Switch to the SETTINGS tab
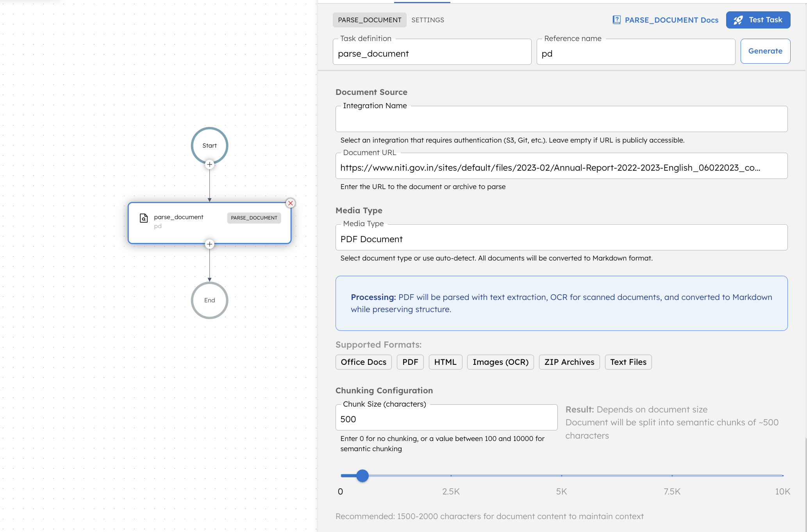Screen dimensions: 807x532 click(x=428, y=20)
